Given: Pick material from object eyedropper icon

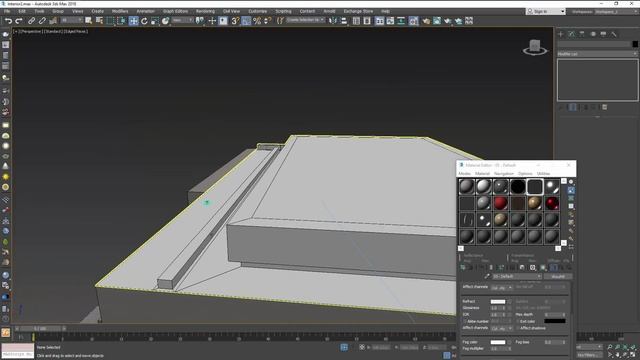Looking at the screenshot, I should [487, 276].
